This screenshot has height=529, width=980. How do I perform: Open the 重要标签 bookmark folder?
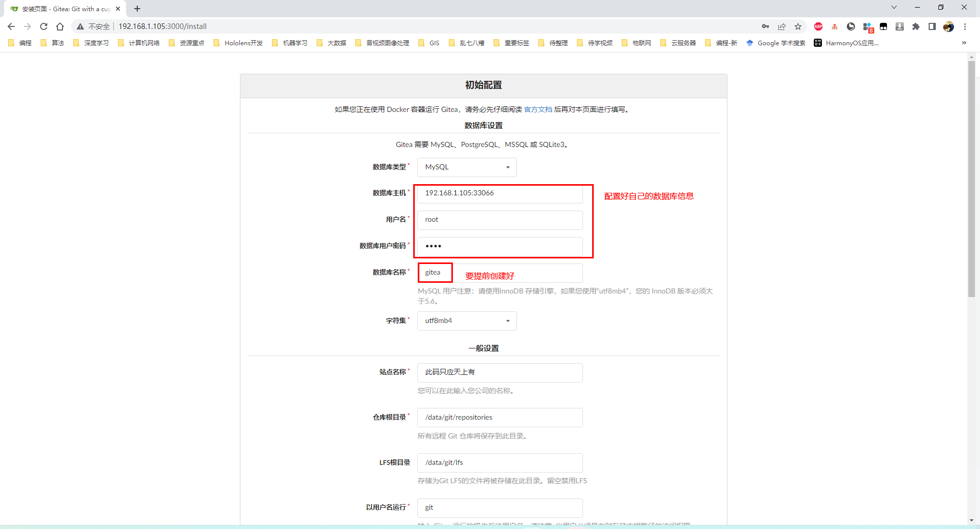point(512,43)
